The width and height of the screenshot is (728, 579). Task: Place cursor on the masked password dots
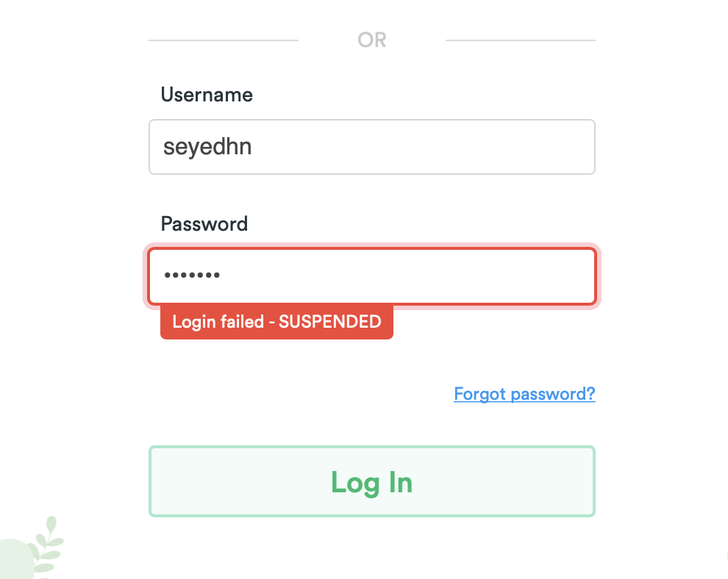pos(192,276)
